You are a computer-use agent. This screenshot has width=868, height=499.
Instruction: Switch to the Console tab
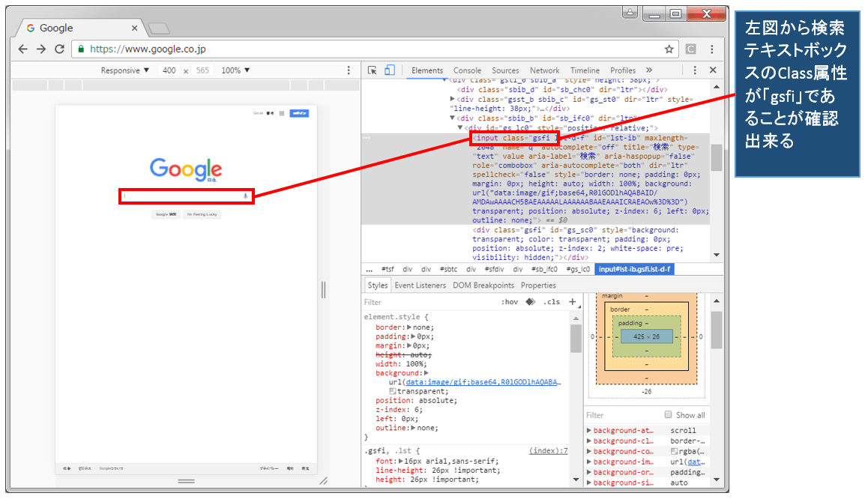coord(467,70)
